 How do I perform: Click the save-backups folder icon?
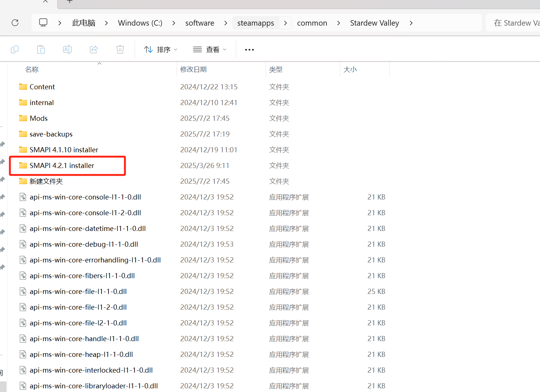(x=23, y=134)
